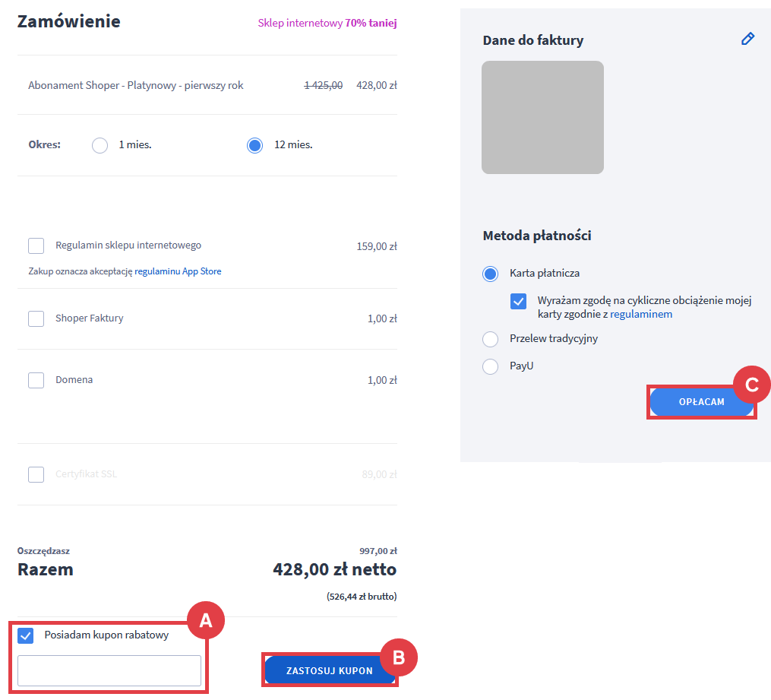
Task: Click the Abonament Shoper - Platynowy row text
Action: [136, 86]
